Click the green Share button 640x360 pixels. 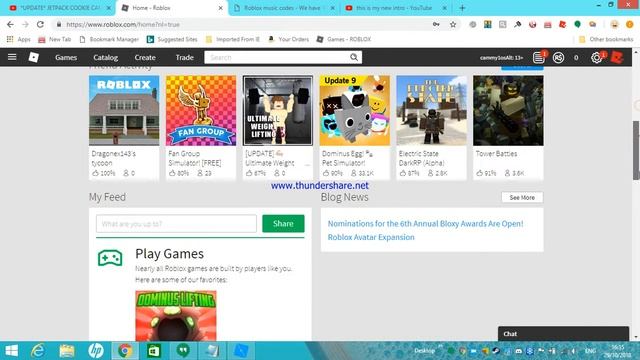pyautogui.click(x=283, y=224)
